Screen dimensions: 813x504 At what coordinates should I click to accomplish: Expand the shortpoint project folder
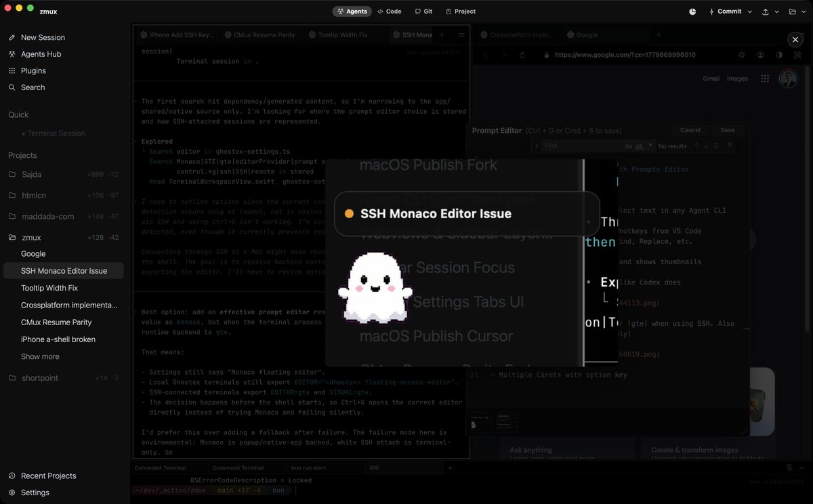63,377
